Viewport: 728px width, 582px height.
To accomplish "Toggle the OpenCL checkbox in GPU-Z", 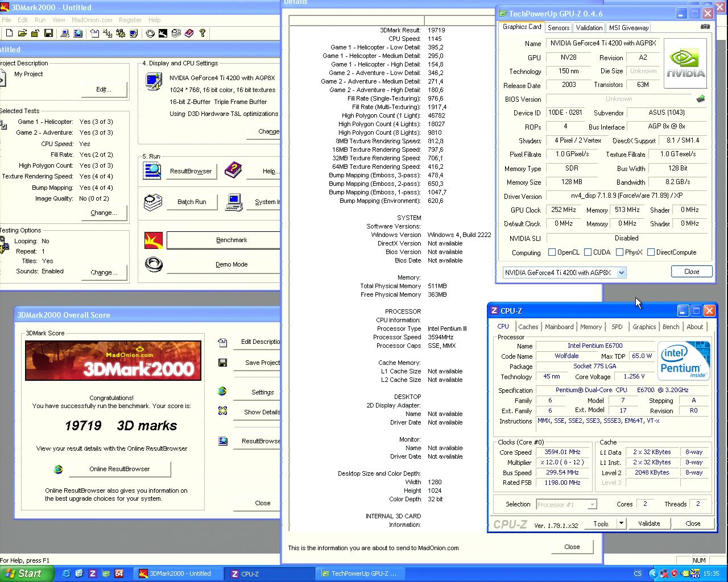I will (x=552, y=252).
